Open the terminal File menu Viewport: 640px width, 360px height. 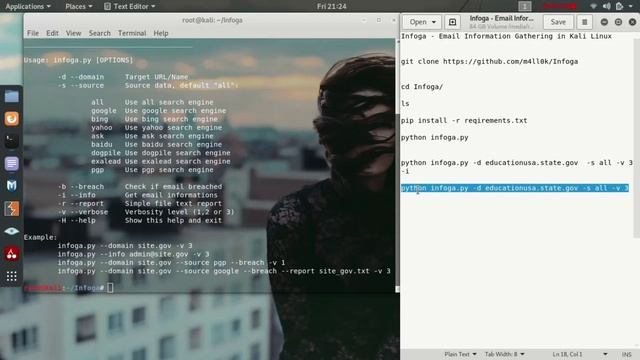coord(33,33)
